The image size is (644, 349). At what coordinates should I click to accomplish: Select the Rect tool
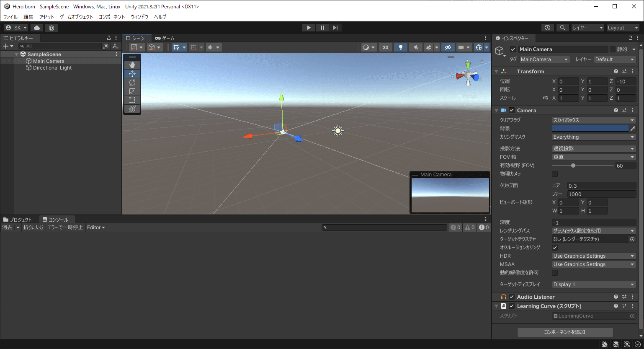point(132,100)
